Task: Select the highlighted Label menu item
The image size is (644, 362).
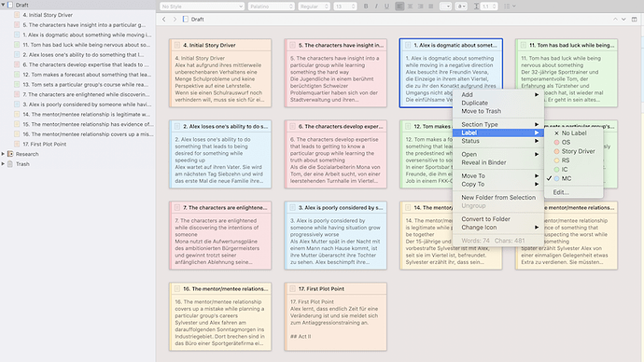Action: click(x=497, y=132)
